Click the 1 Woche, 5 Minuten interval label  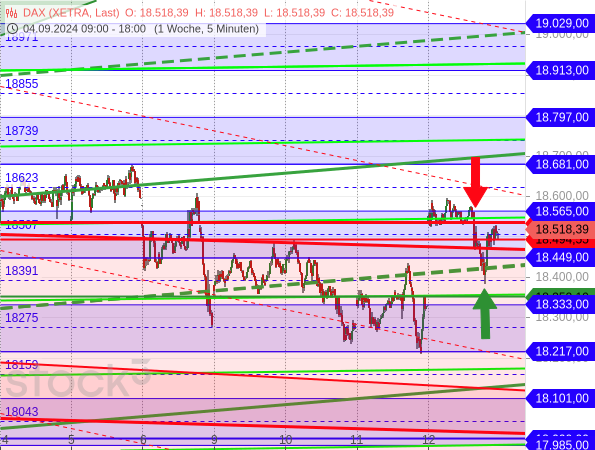coord(206,29)
